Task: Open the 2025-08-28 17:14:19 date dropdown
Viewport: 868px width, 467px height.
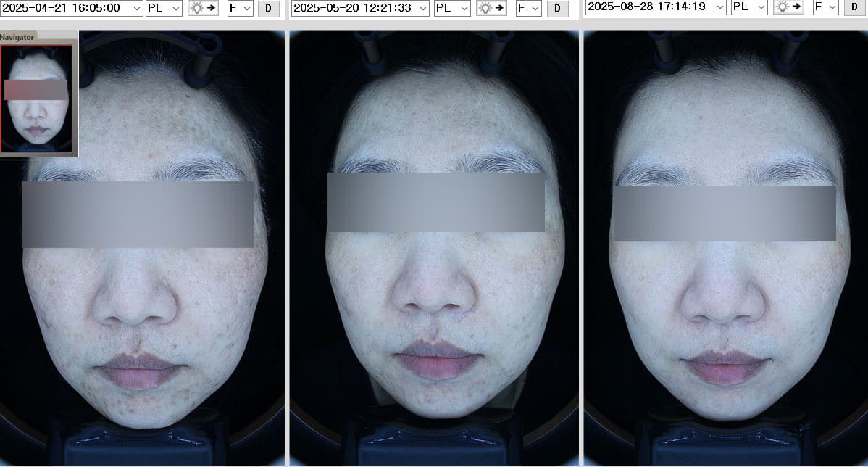Action: click(654, 9)
